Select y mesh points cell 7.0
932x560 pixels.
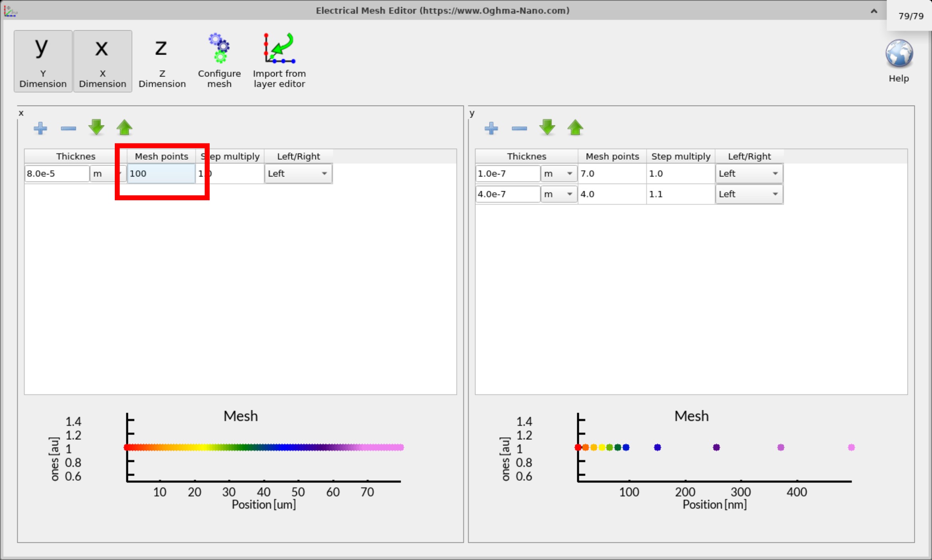point(612,174)
